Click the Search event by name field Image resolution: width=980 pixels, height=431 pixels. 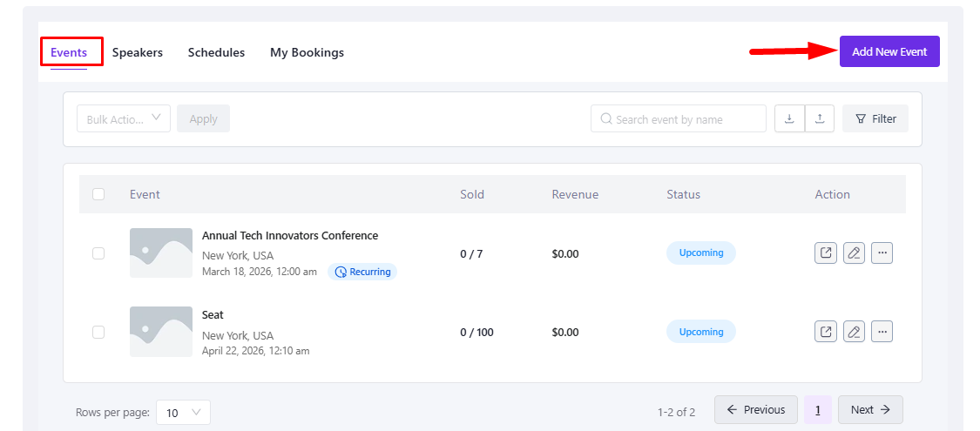[x=679, y=119]
